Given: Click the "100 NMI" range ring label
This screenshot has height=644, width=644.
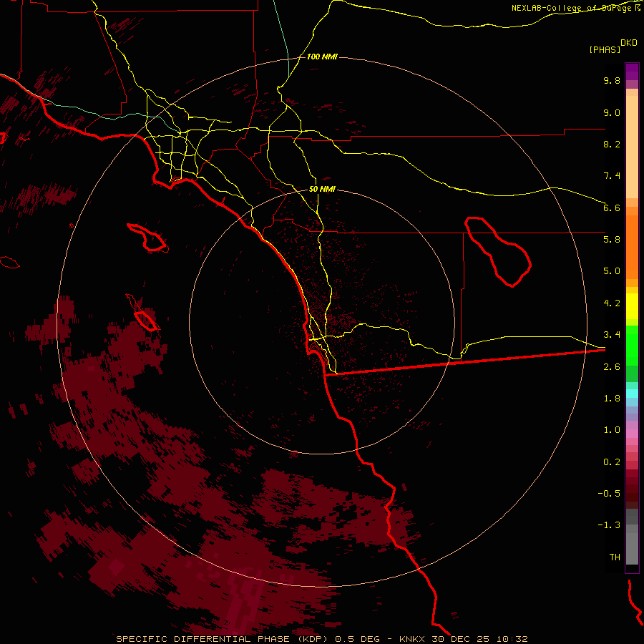Looking at the screenshot, I should 322,57.
